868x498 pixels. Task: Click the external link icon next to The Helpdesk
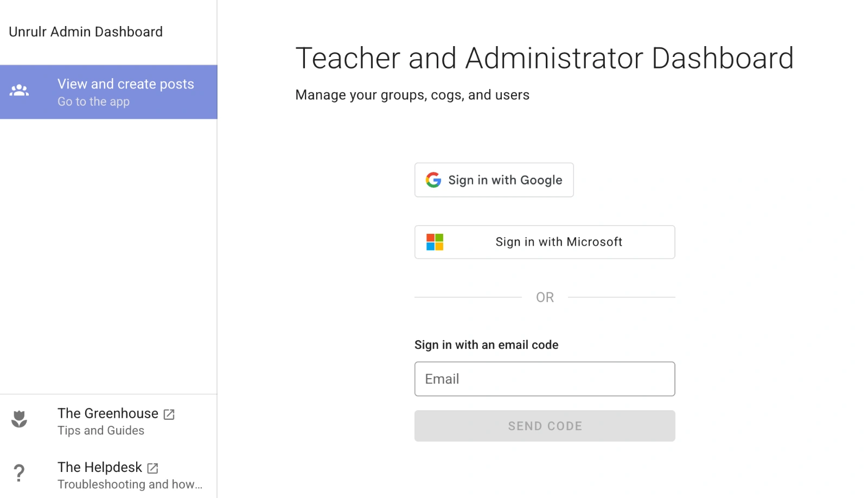pyautogui.click(x=151, y=467)
